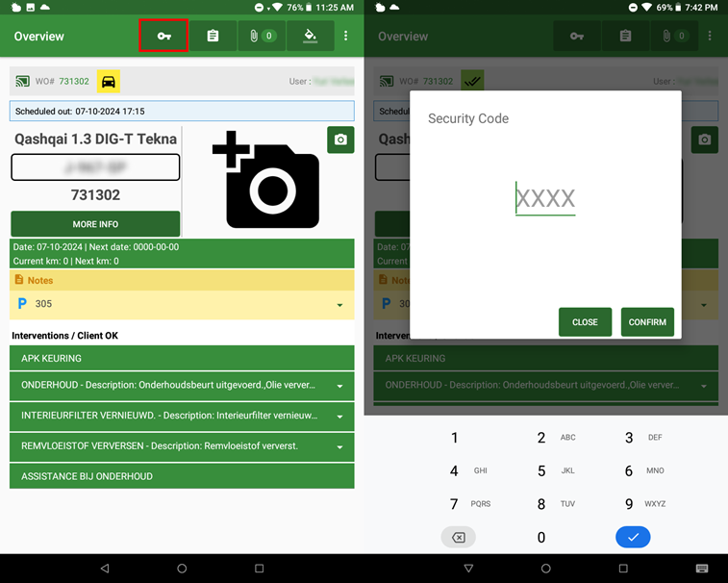Tap the red-highlighted key icon
Screen dimensions: 728x583
163,36
